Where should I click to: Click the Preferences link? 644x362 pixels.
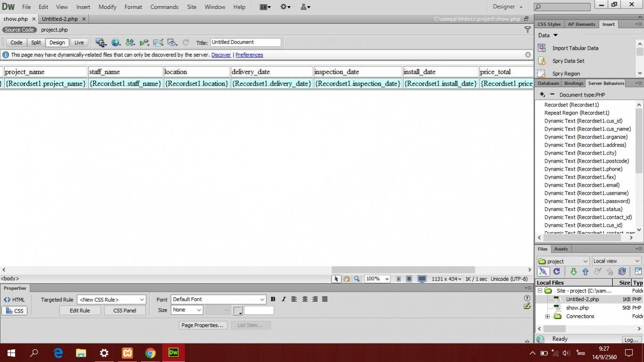tap(249, 55)
